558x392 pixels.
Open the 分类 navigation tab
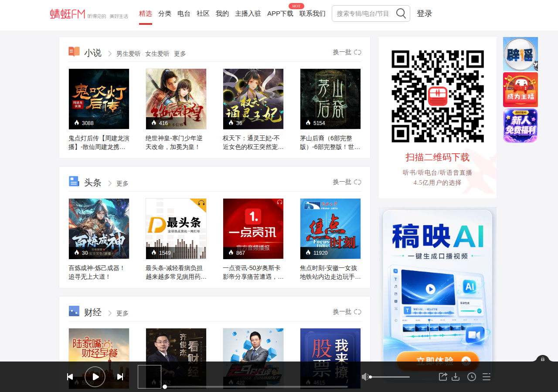[165, 14]
